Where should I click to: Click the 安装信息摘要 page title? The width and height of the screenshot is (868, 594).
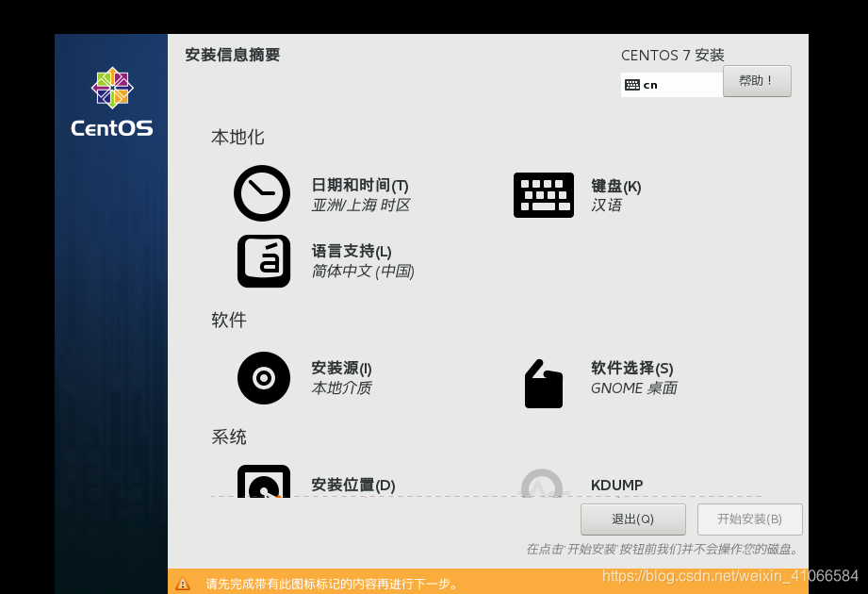pos(233,55)
